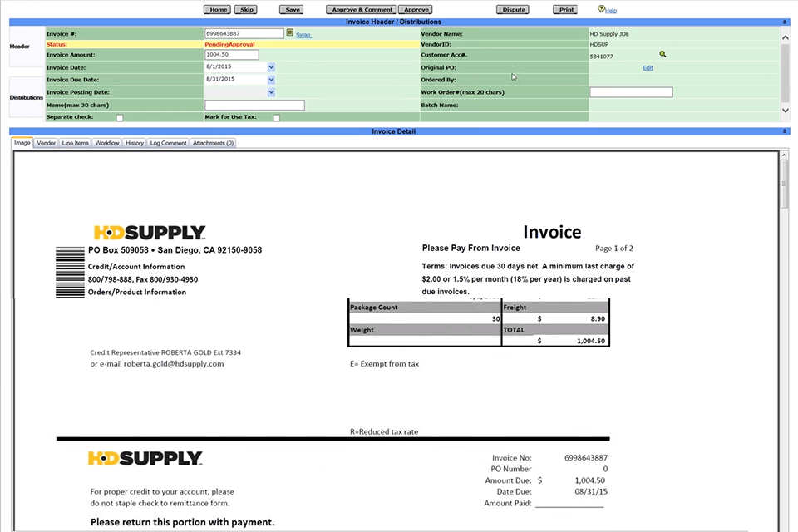Toggle the Separate check checkbox
The image size is (798, 532).
click(x=120, y=117)
